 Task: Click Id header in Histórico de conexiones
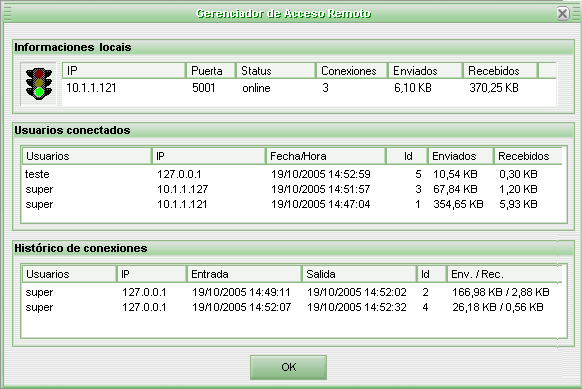click(431, 274)
